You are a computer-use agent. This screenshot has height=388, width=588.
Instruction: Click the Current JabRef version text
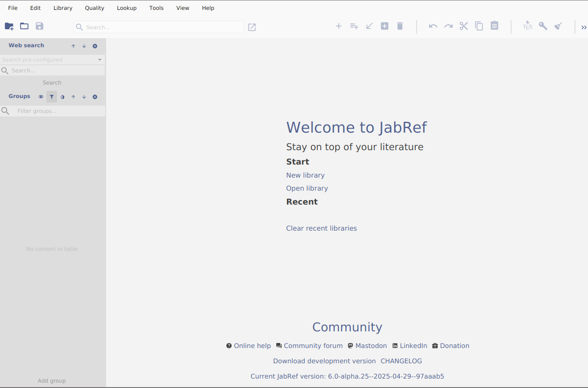tap(347, 376)
